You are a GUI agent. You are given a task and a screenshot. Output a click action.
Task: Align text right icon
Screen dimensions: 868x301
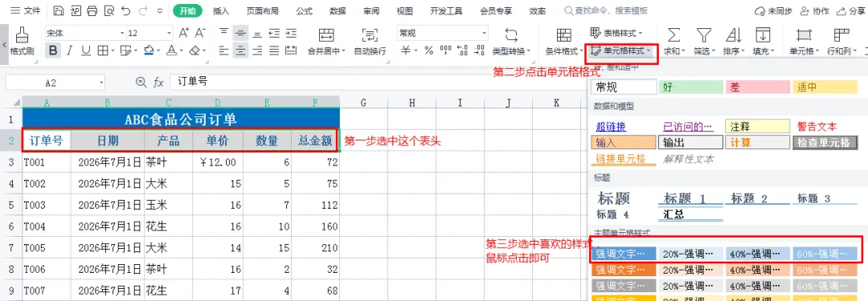pos(257,51)
